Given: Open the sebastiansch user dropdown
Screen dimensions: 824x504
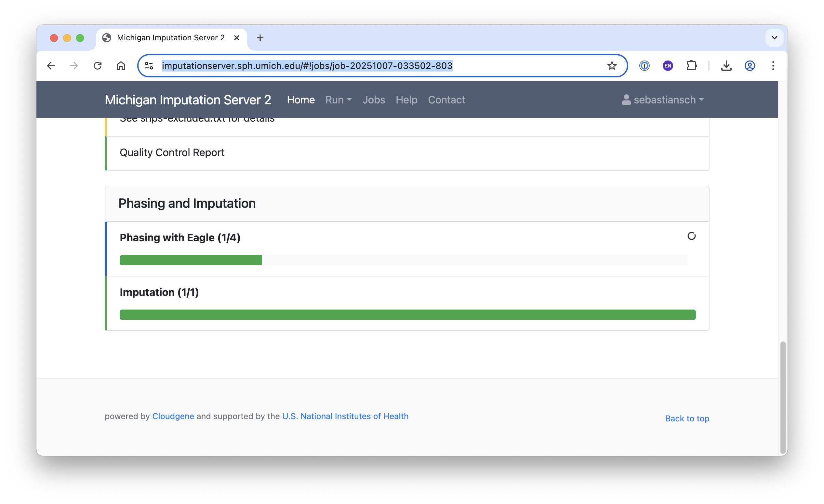Looking at the screenshot, I should coord(663,100).
